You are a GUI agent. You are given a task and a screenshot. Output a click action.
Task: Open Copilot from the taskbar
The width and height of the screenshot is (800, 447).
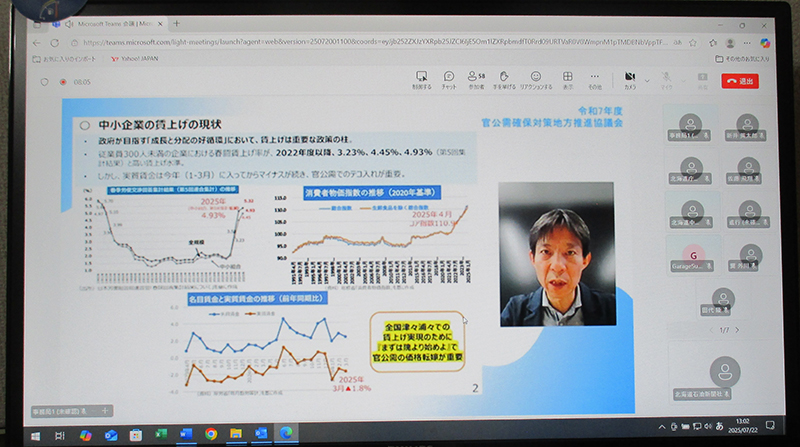(x=85, y=435)
